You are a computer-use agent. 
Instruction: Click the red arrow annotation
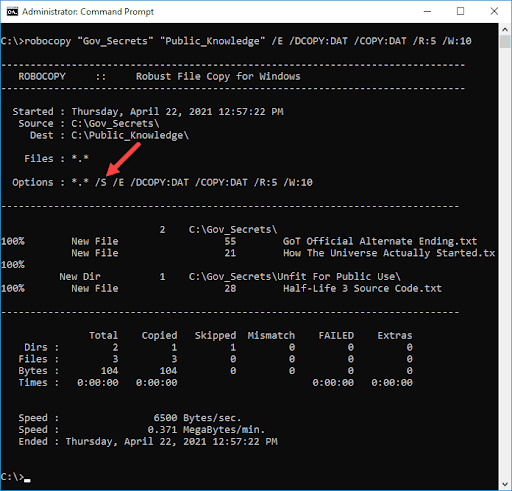pos(123,159)
